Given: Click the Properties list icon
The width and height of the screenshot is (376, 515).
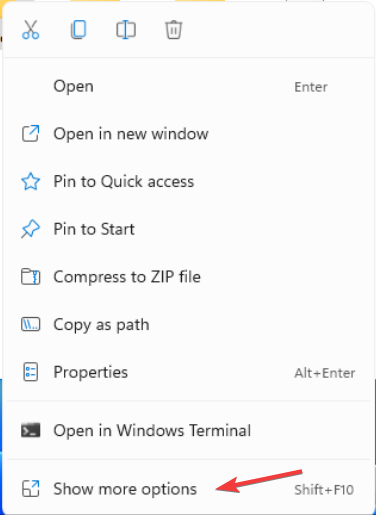Looking at the screenshot, I should click(31, 372).
